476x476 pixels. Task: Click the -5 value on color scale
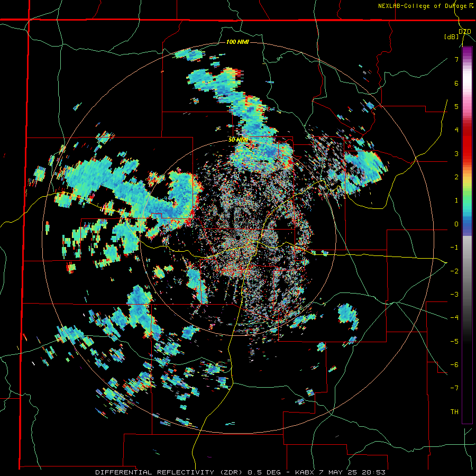[x=454, y=341]
